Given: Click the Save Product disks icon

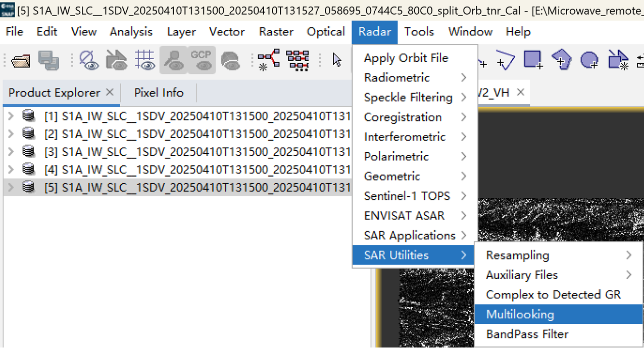Looking at the screenshot, I should [49, 60].
